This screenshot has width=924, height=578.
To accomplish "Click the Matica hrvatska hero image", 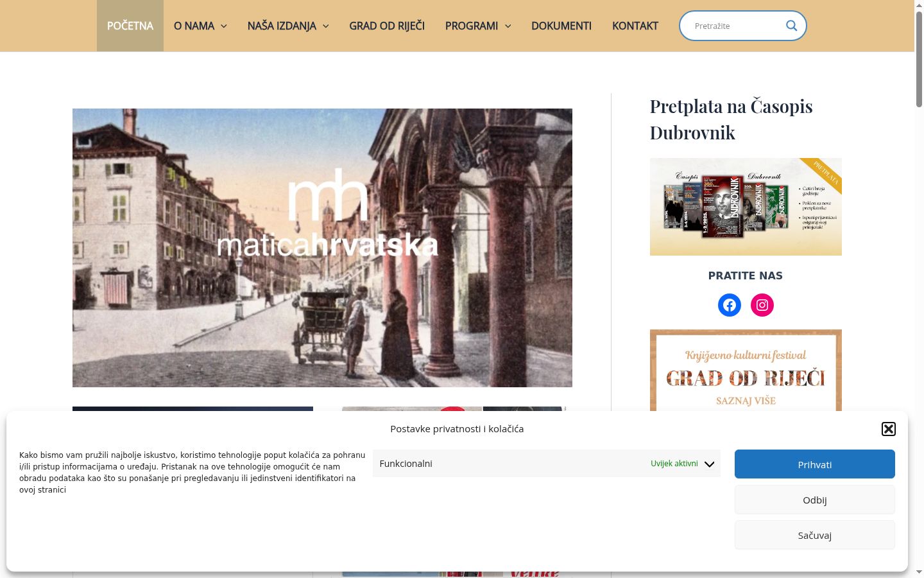I will coord(322,248).
